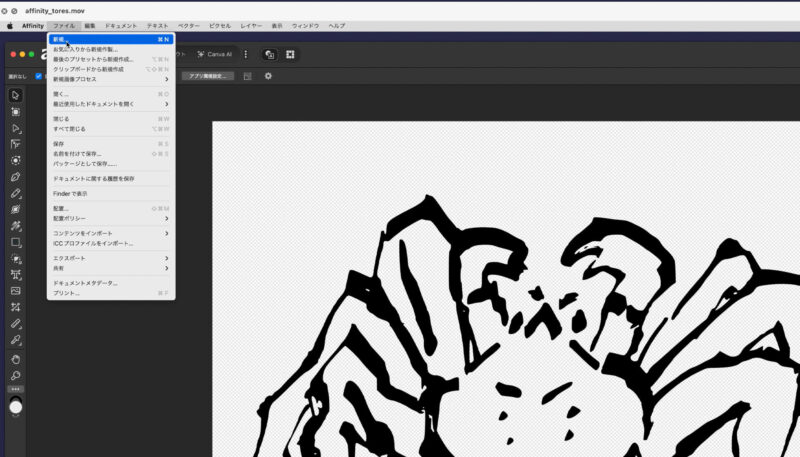
Task: Choose ICCプロファイルをインポート…
Action: click(x=111, y=243)
